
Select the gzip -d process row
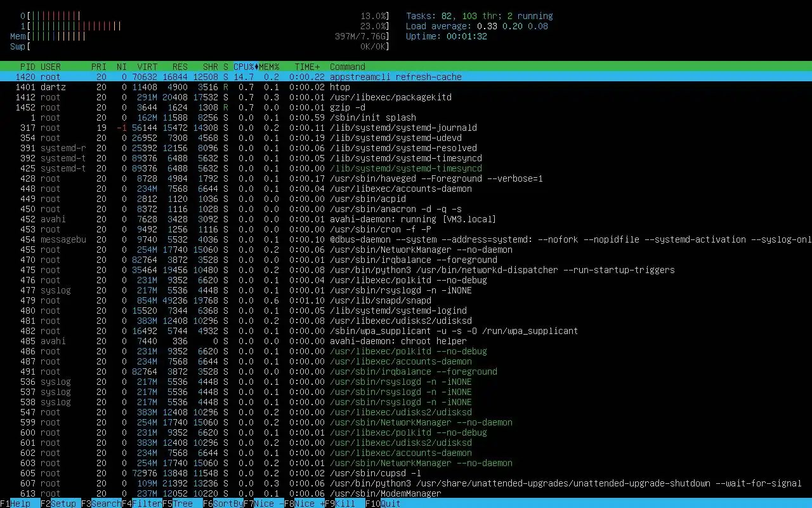coord(406,107)
